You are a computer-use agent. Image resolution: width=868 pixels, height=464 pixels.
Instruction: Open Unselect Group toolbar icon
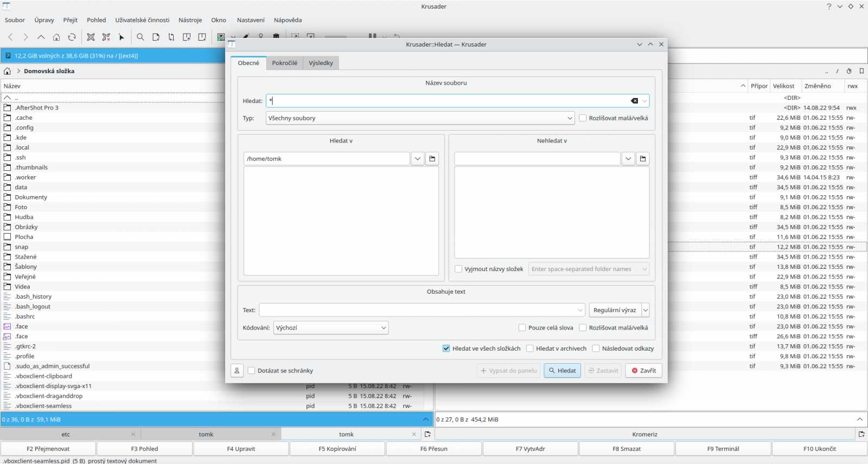coord(106,37)
